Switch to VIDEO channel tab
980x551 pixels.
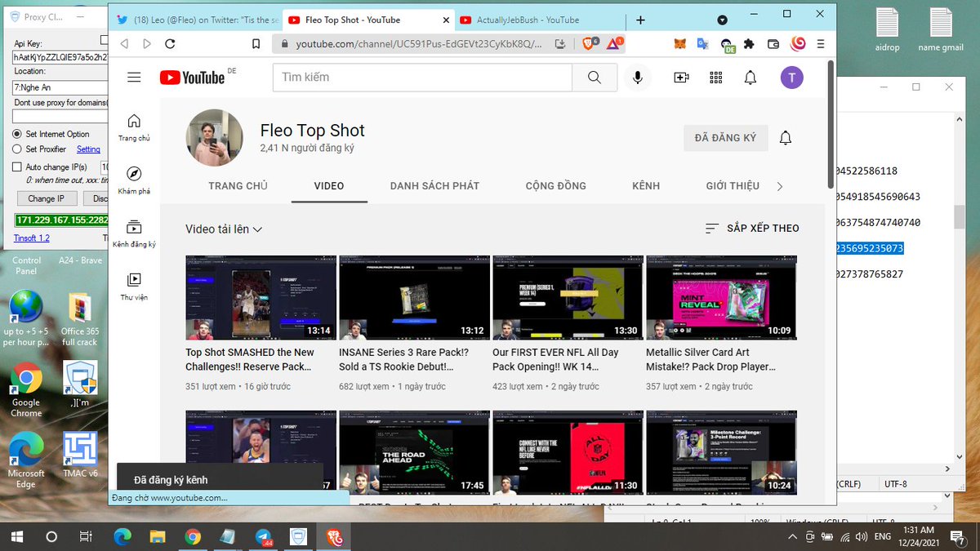point(329,186)
